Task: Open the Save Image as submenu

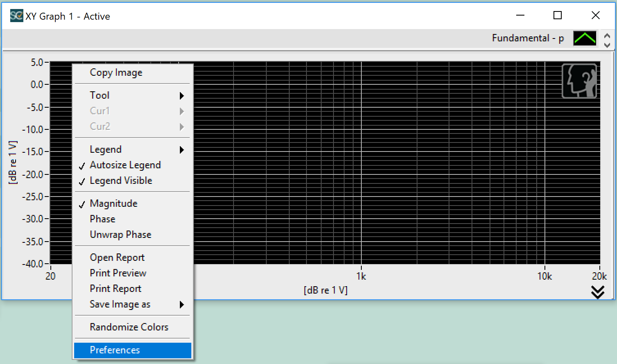Action: [133, 305]
